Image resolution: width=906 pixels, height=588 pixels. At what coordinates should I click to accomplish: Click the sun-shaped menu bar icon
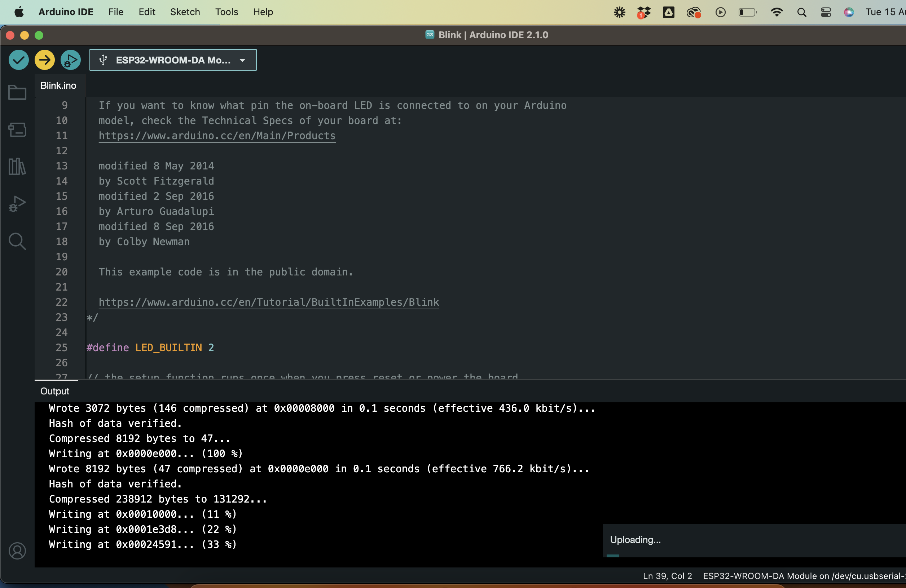[619, 12]
